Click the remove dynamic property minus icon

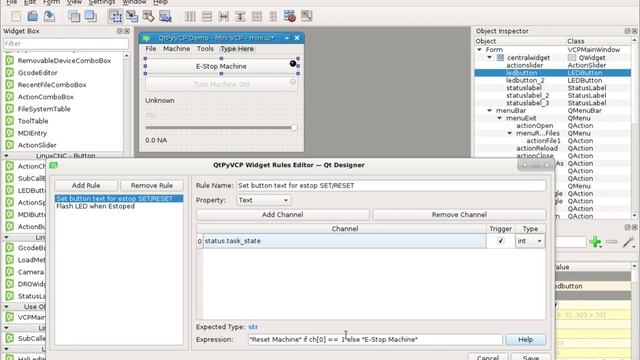click(x=611, y=242)
